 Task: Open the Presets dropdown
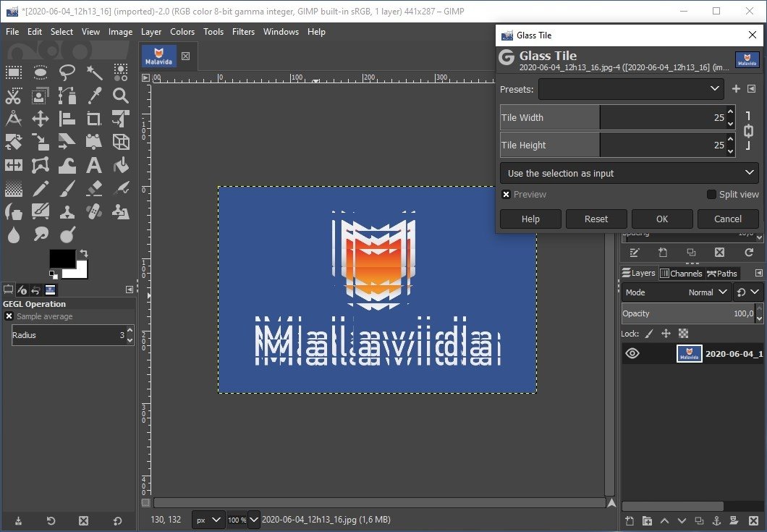pyautogui.click(x=630, y=89)
